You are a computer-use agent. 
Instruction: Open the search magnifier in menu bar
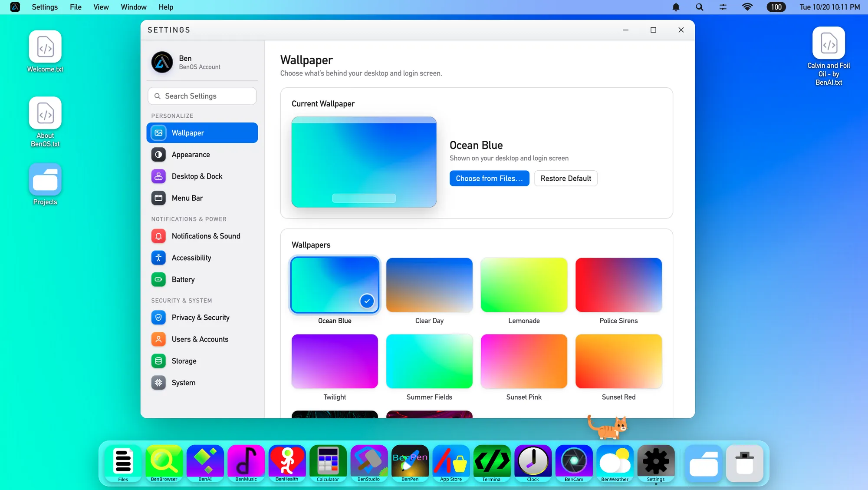point(699,7)
